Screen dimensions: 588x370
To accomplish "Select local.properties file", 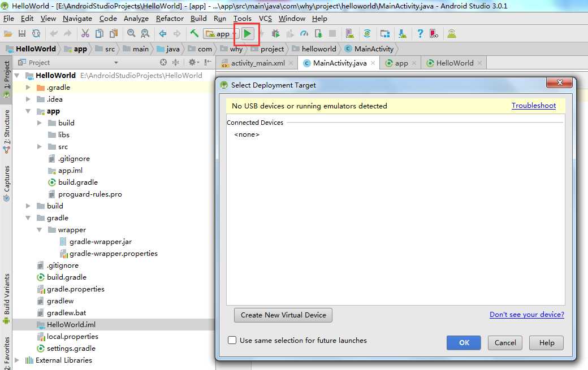I will [72, 336].
